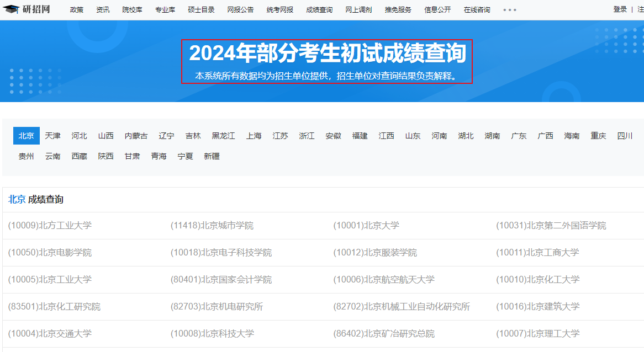Select the 北京 province tab
Image resolution: width=644 pixels, height=352 pixels.
[x=26, y=136]
